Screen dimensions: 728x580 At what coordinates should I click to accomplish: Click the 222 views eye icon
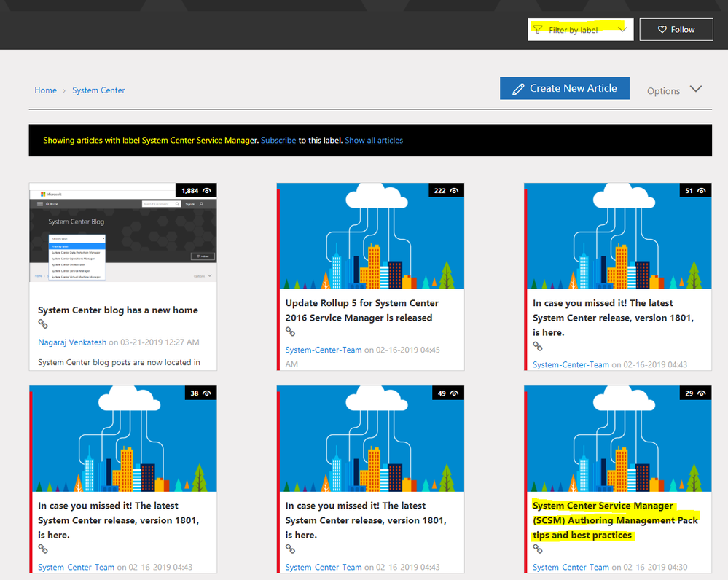pos(454,190)
